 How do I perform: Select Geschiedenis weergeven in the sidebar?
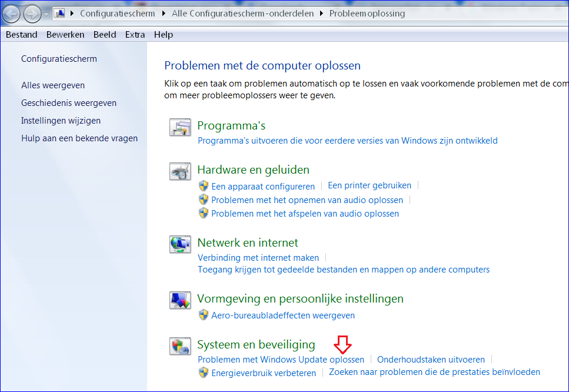[68, 102]
